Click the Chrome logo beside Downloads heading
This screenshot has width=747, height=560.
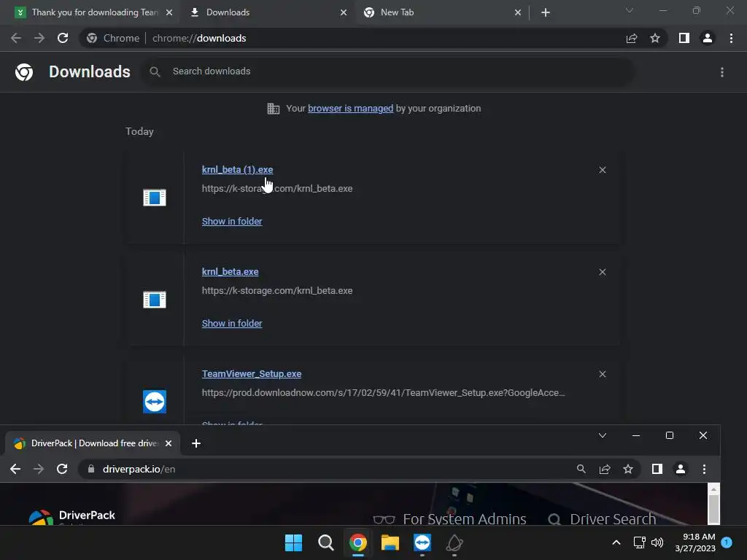pos(24,72)
